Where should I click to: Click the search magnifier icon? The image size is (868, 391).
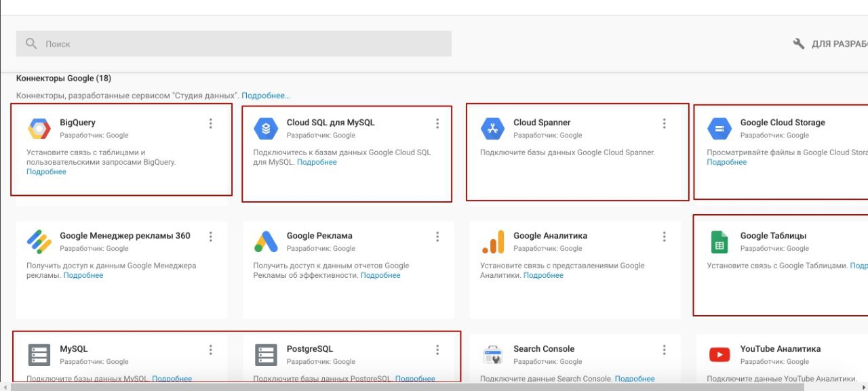pos(31,43)
